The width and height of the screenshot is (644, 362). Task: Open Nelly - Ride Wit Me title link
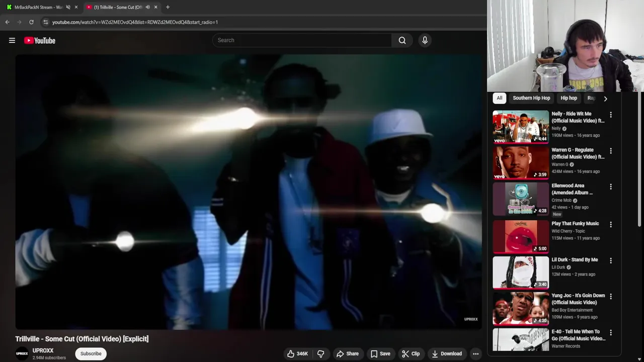[x=578, y=117]
